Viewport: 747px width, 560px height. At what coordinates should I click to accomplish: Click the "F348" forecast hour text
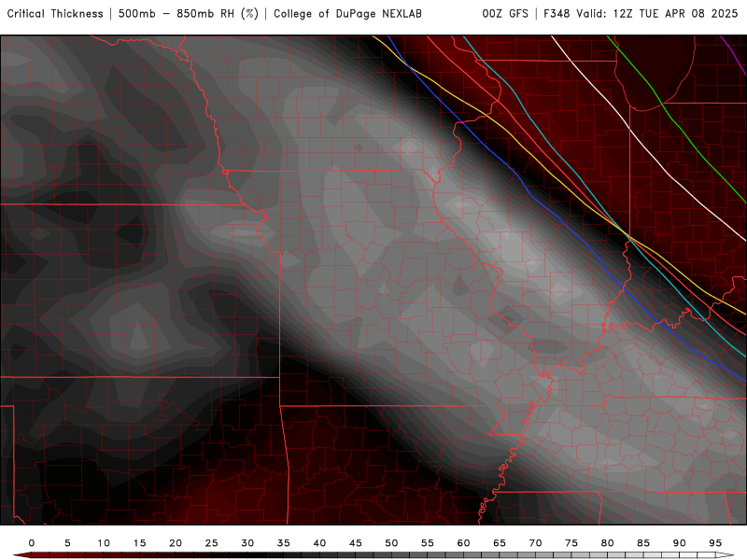pyautogui.click(x=557, y=14)
